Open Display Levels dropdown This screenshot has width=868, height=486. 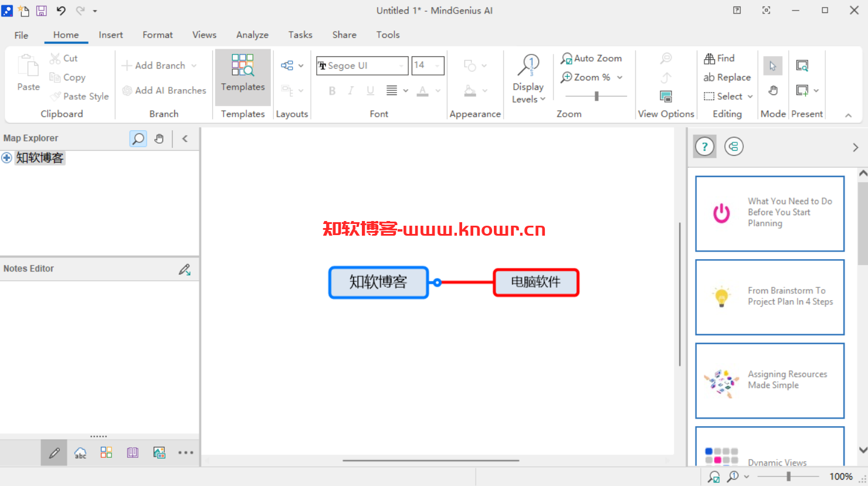[528, 79]
